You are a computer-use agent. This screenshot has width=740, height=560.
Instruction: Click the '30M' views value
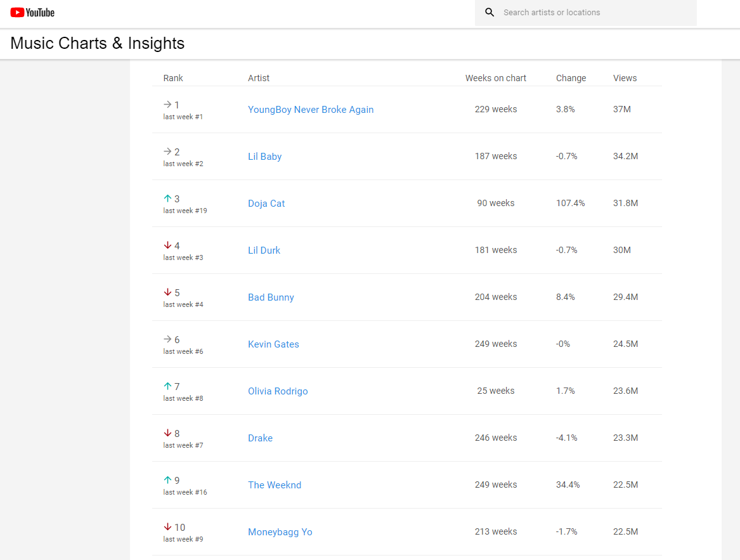[x=621, y=250]
